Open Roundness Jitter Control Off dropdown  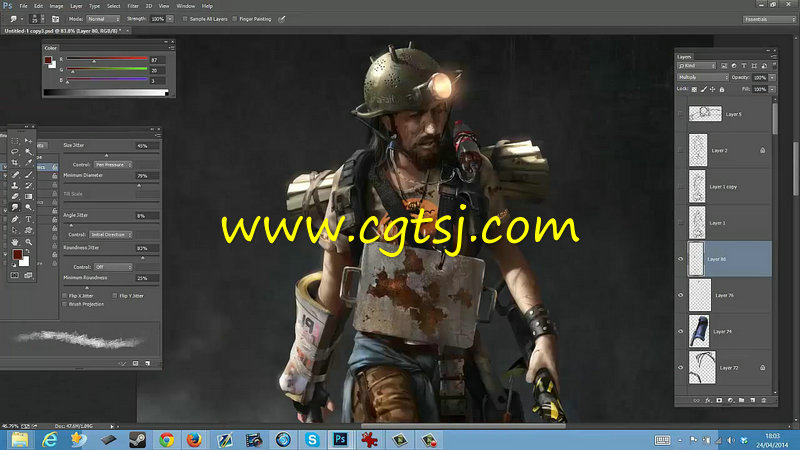(113, 267)
